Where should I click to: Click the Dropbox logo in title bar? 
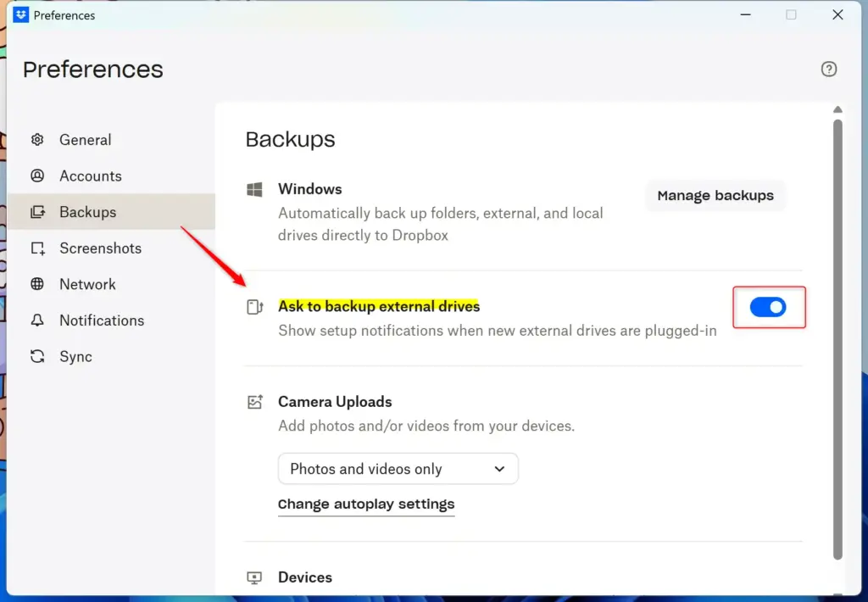[20, 14]
